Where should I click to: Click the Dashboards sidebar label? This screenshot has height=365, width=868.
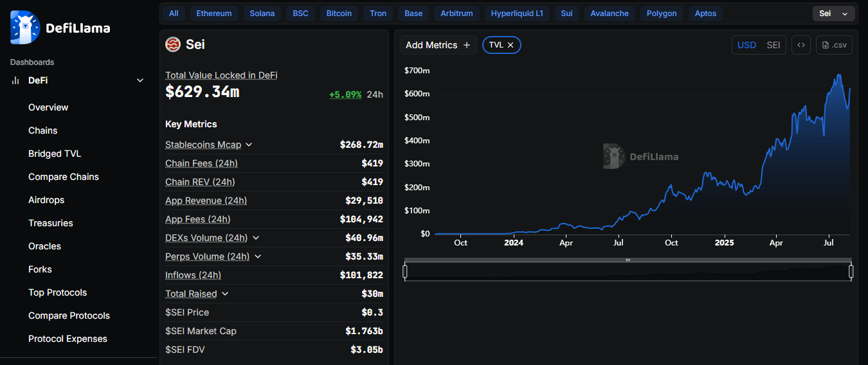pos(32,62)
